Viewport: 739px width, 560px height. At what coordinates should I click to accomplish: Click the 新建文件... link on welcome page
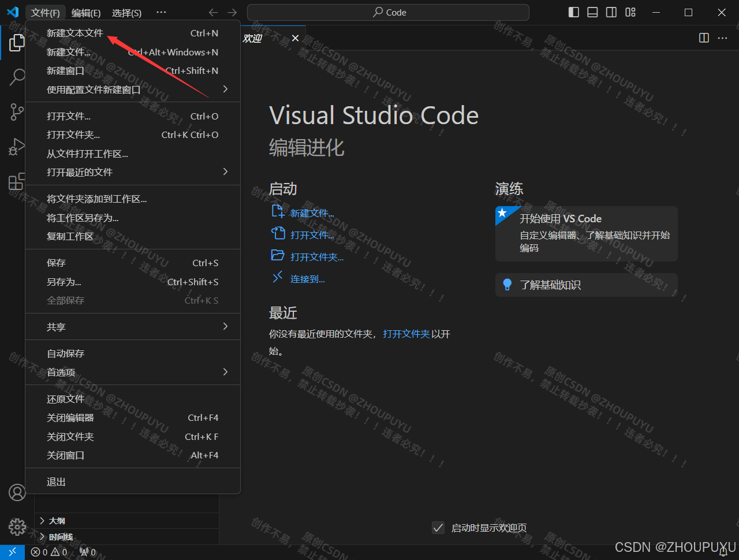(x=312, y=213)
